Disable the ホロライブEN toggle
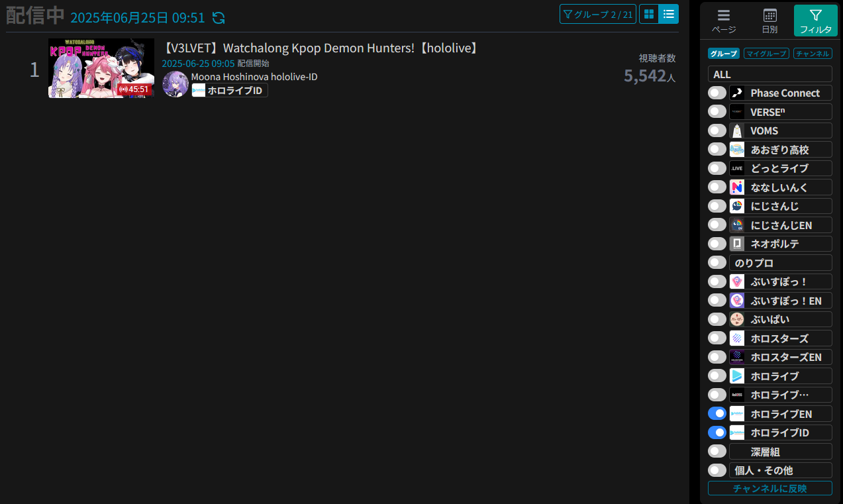The width and height of the screenshot is (843, 504). coord(717,413)
